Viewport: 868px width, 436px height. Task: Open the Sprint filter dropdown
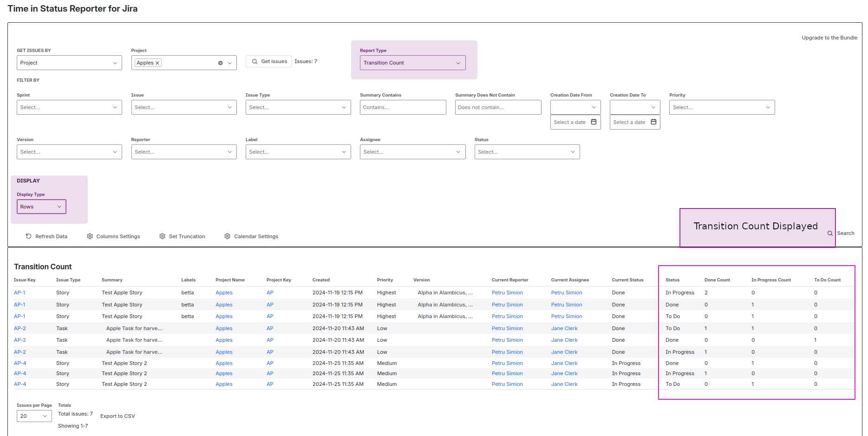69,107
